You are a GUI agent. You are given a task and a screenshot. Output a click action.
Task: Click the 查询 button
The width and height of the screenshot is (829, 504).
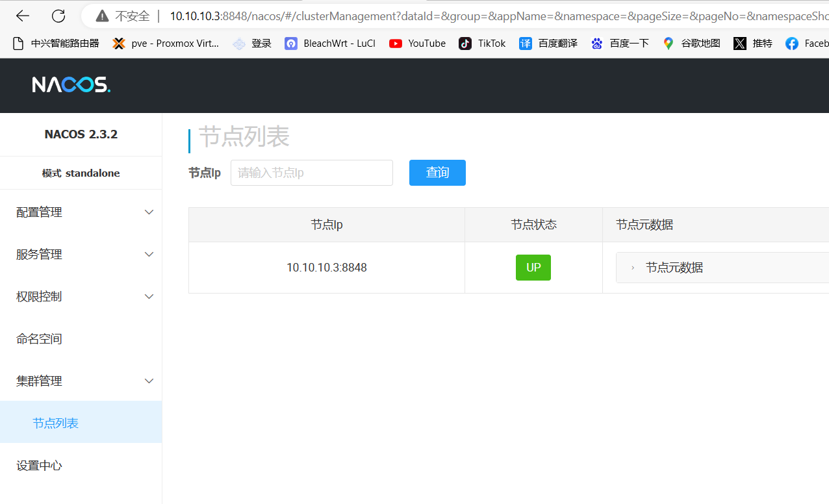(437, 173)
